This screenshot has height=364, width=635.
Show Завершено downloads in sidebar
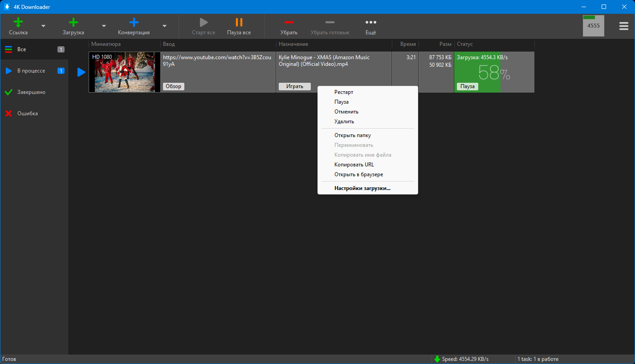click(x=31, y=92)
